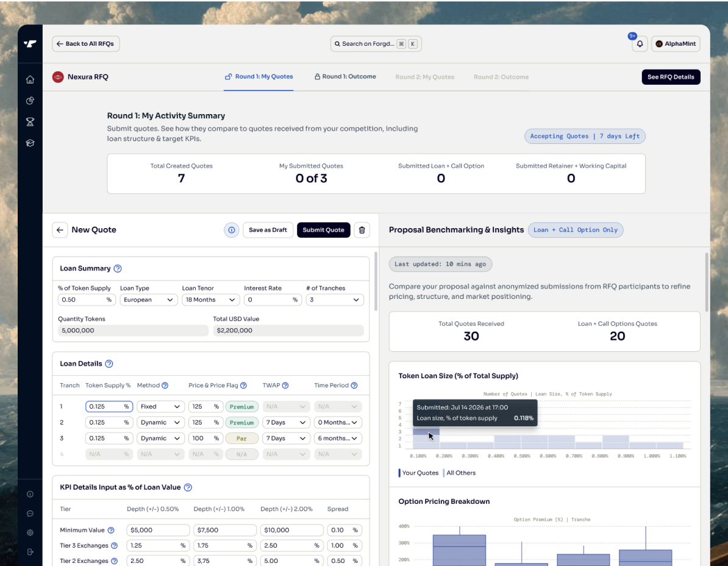Click the Loan + Call Option Only tag

point(575,230)
